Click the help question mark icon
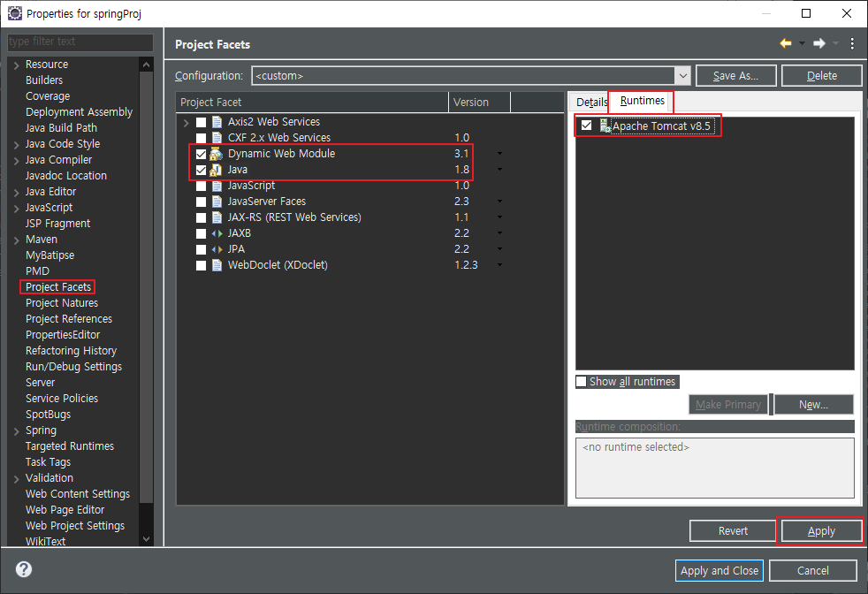The width and height of the screenshot is (868, 594). 24,569
